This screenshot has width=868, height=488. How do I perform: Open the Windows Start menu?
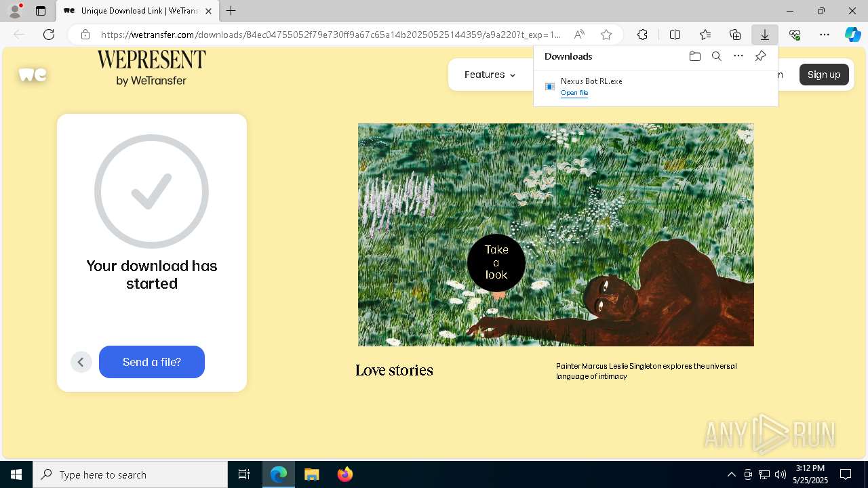click(16, 474)
